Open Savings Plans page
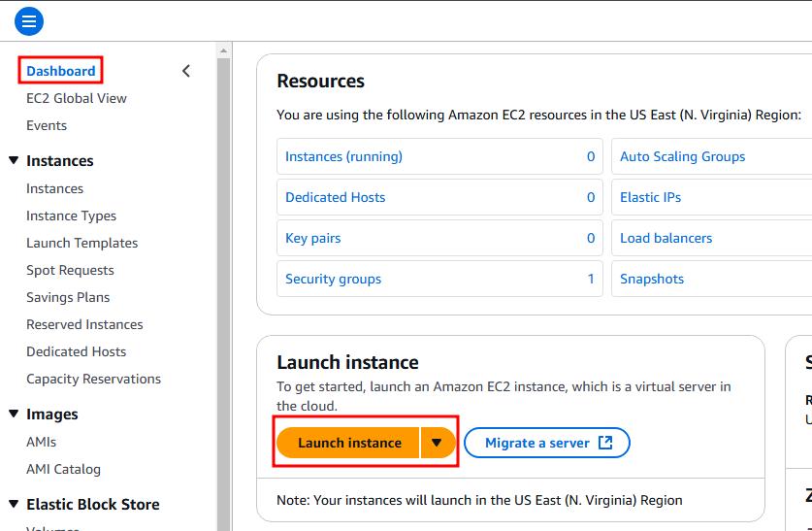The image size is (812, 531). (68, 297)
